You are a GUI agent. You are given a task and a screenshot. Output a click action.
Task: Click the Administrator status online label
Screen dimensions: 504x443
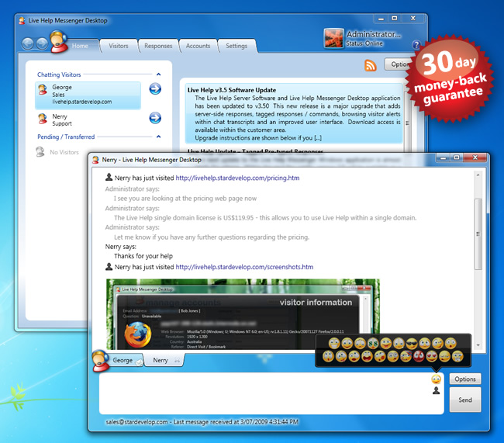click(364, 43)
